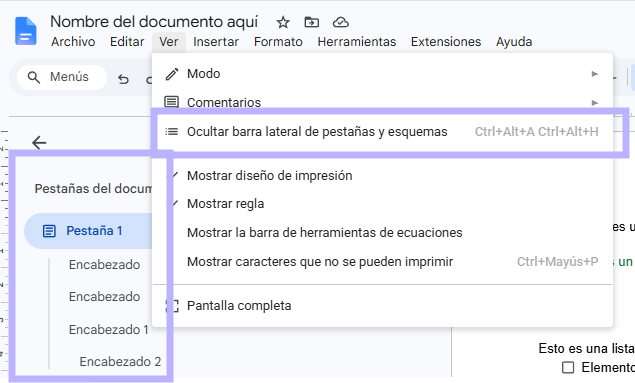This screenshot has width=635, height=383.
Task: Open the Ayuda menu
Action: click(x=514, y=42)
